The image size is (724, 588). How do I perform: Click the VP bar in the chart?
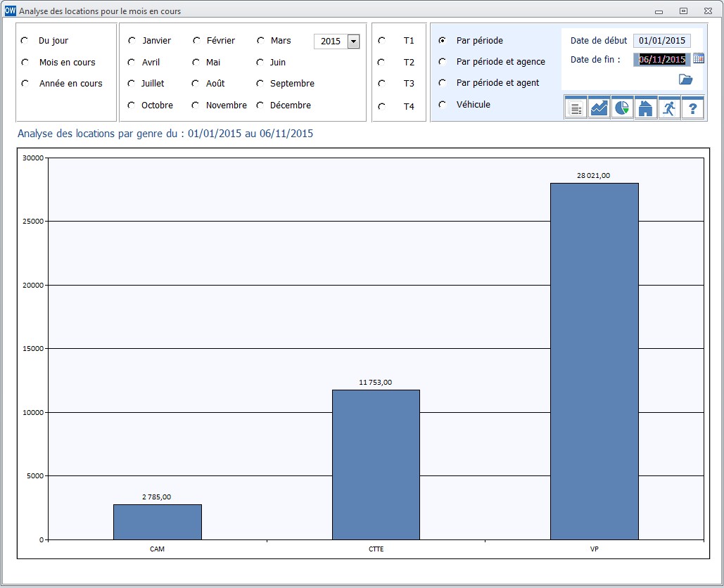pyautogui.click(x=595, y=362)
